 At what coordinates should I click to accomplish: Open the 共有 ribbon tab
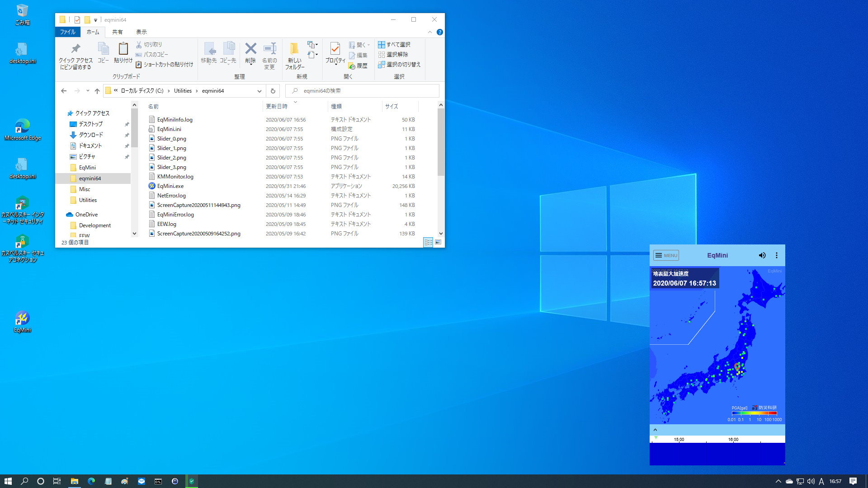(117, 32)
